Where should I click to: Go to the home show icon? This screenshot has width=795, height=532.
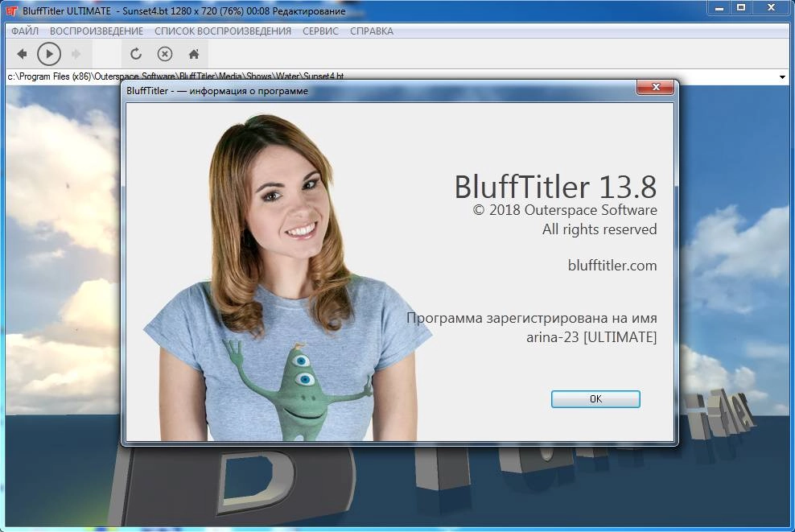click(x=194, y=54)
